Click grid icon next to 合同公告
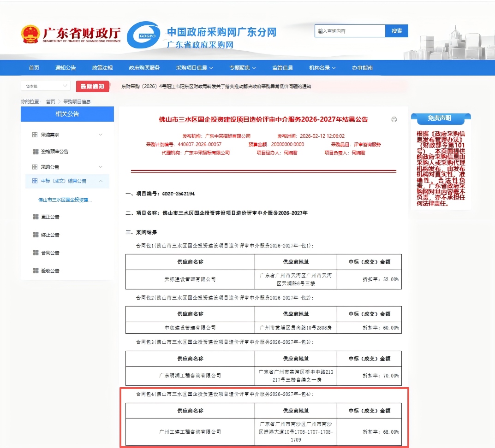495x448 pixels. click(x=36, y=253)
